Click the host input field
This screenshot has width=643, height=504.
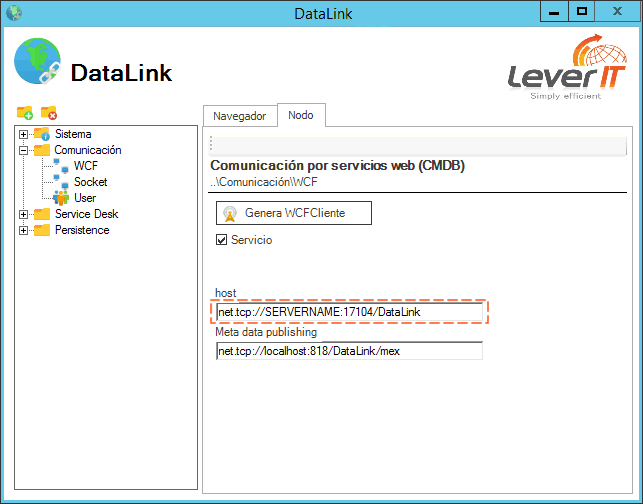349,312
